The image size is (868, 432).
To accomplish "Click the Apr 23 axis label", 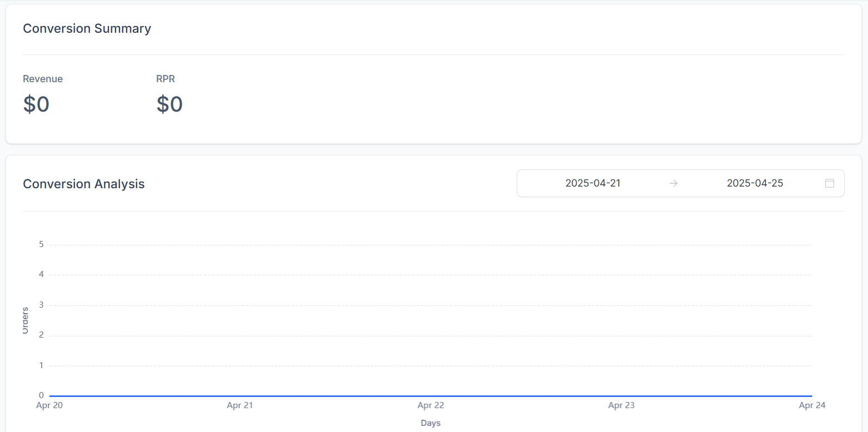I will coord(621,405).
